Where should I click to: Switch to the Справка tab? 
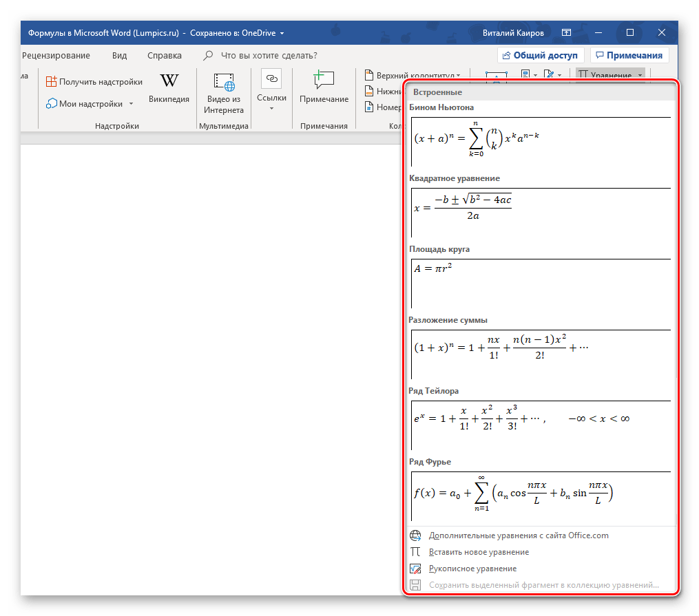165,56
